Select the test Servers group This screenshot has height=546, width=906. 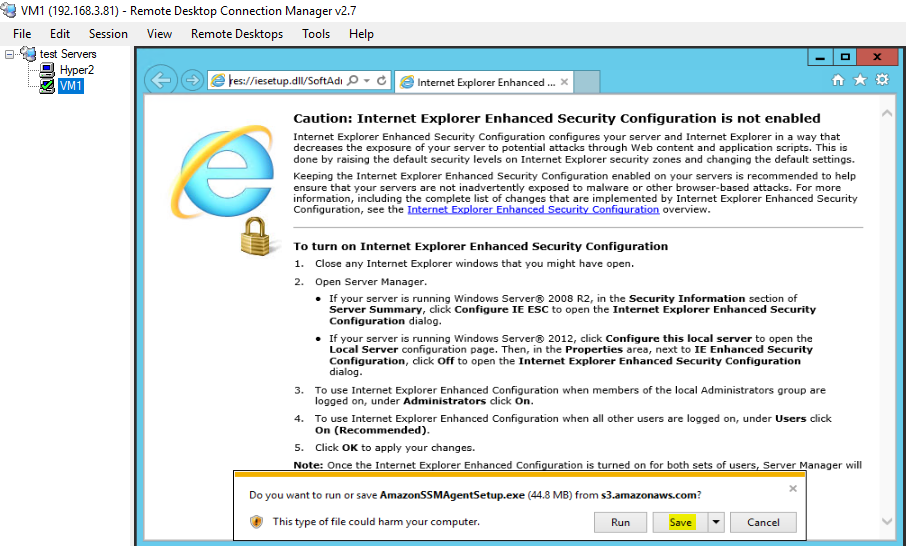[68, 54]
